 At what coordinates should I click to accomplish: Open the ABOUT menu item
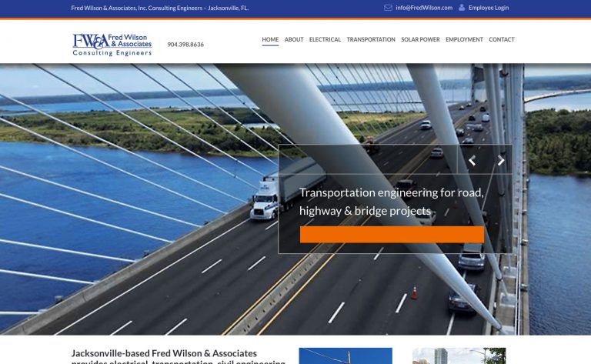click(294, 39)
